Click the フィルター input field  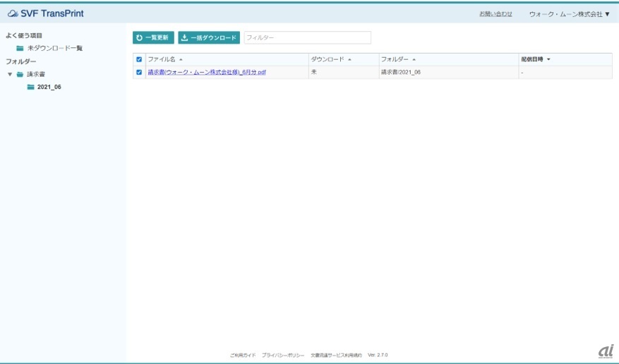[307, 37]
